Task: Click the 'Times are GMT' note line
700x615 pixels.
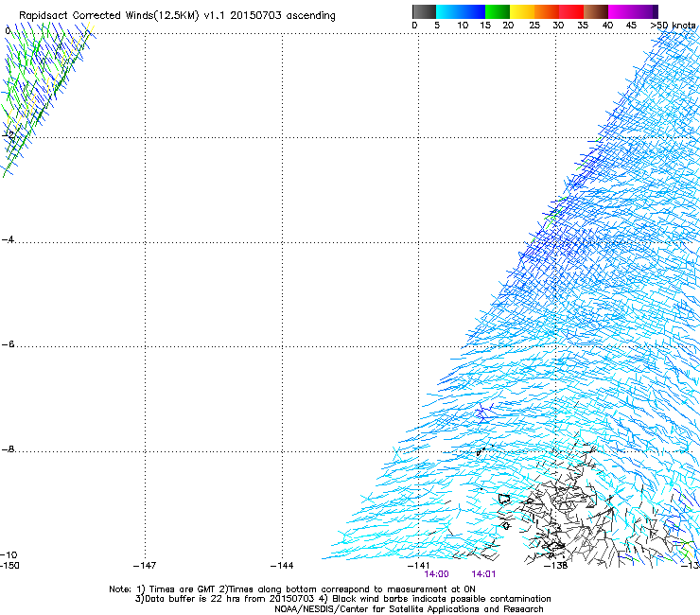Action: coord(292,589)
